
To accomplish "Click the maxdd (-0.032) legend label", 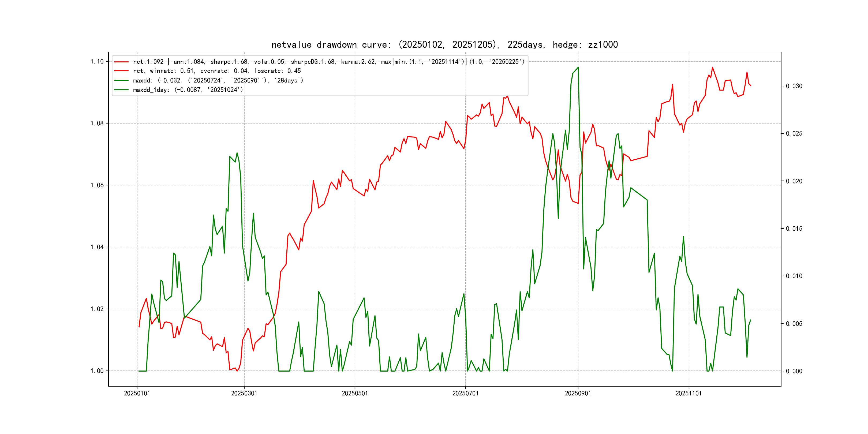I will (218, 81).
